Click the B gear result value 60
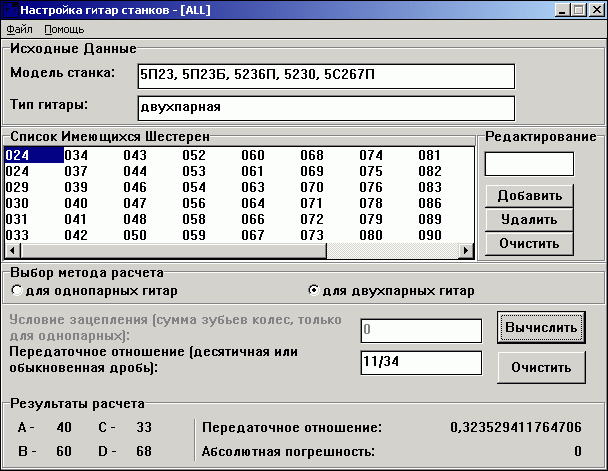 click(x=64, y=451)
